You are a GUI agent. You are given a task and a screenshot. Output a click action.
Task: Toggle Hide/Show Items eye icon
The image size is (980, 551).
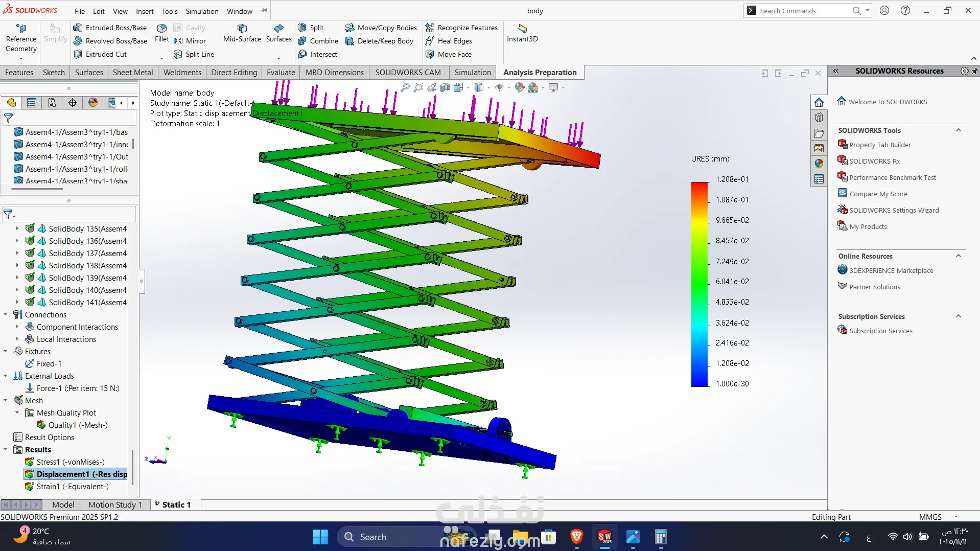click(x=499, y=87)
